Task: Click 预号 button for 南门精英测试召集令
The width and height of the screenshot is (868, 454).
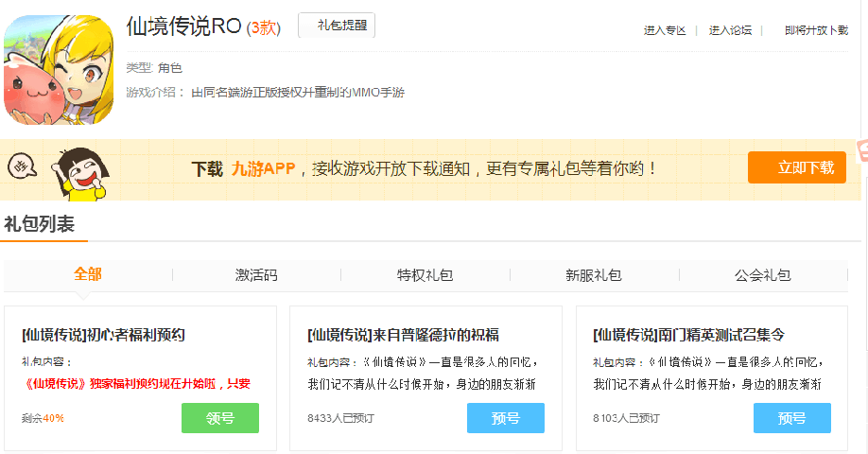Action: [792, 418]
